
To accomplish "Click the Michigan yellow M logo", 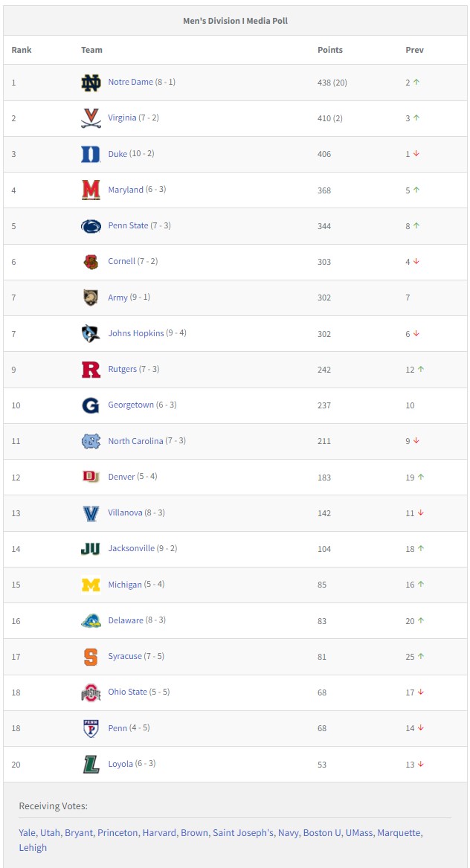I will pyautogui.click(x=91, y=585).
